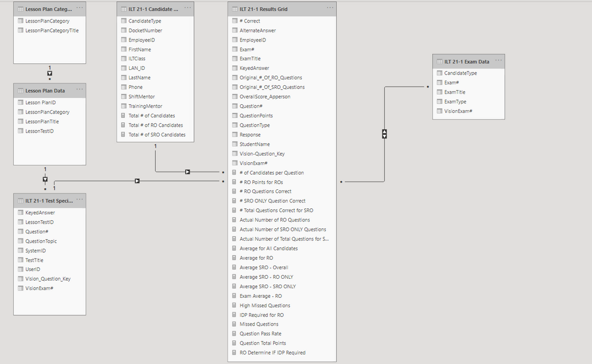Image resolution: width=592 pixels, height=364 pixels.
Task: Open more options for Lesson Plan Data table
Action: coord(79,89)
